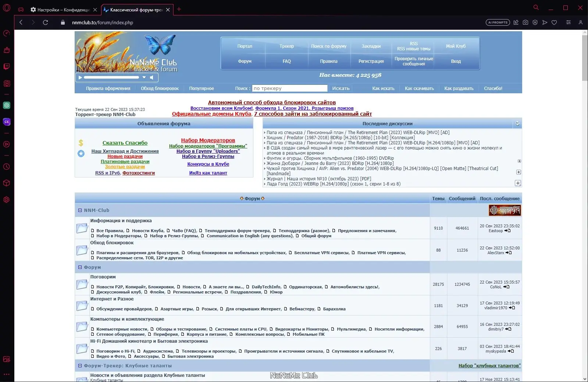Screen dimensions: 588x382
Task: Seek within the audio player progress bar
Action: [x=111, y=78]
